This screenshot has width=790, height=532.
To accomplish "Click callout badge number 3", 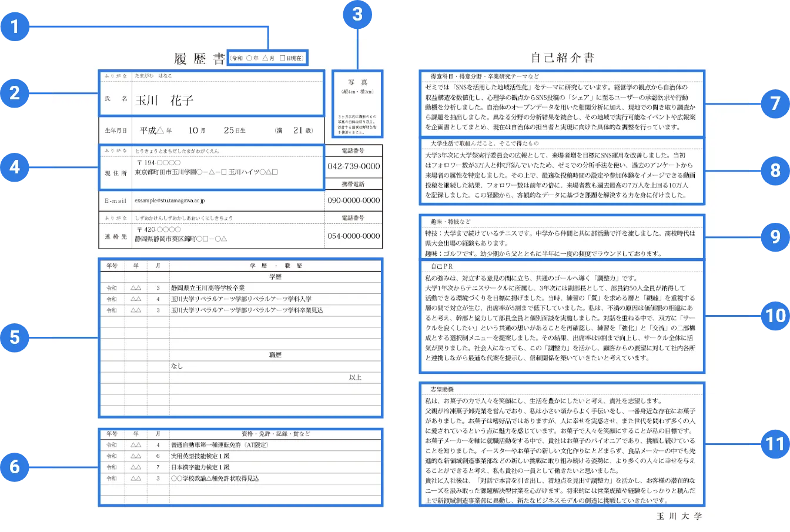I will click(x=357, y=14).
